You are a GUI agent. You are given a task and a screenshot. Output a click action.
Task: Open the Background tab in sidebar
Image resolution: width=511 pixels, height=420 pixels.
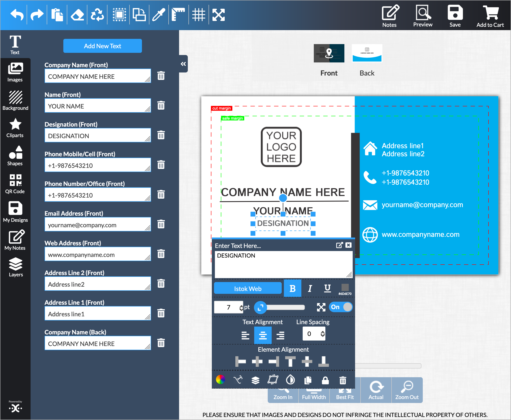15,100
